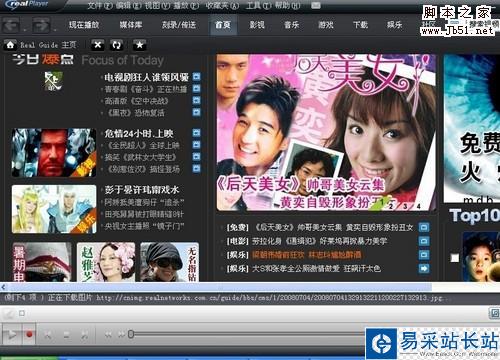Open the 文件(F) menu
The height and width of the screenshot is (360, 500).
tap(99, 5)
